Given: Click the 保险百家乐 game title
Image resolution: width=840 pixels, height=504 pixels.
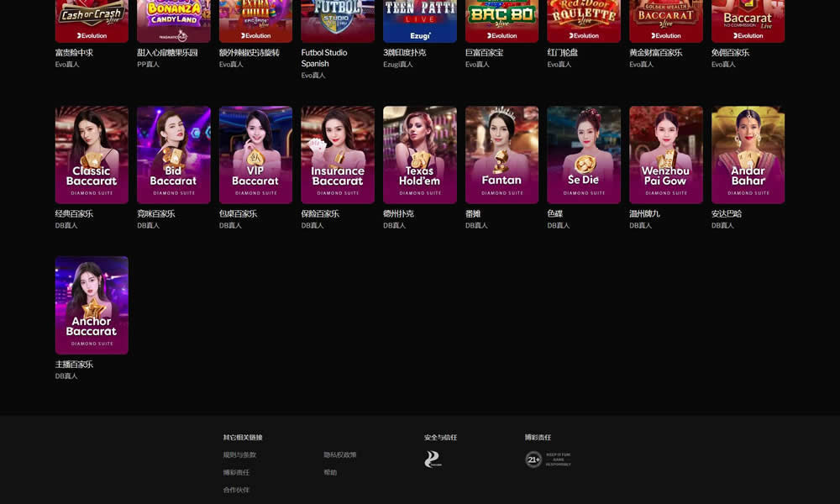Looking at the screenshot, I should [x=320, y=213].
